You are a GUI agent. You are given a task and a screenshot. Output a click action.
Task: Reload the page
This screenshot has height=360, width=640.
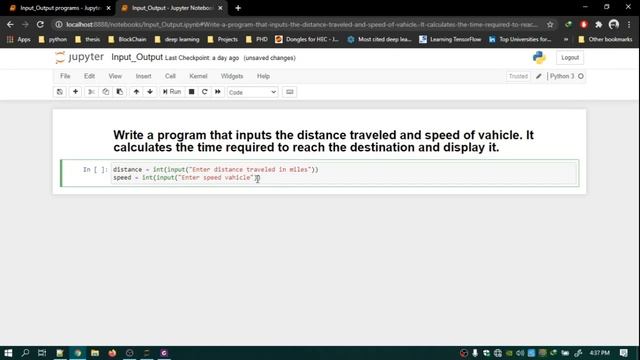pos(40,24)
